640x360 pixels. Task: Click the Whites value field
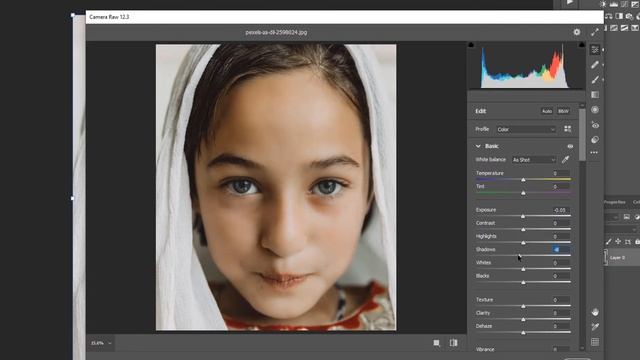pyautogui.click(x=560, y=263)
